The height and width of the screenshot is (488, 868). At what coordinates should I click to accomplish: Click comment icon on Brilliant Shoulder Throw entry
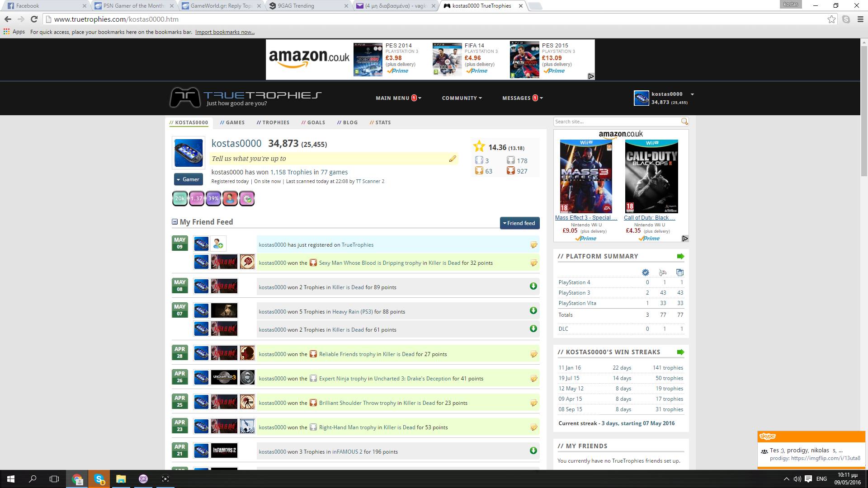(x=534, y=403)
